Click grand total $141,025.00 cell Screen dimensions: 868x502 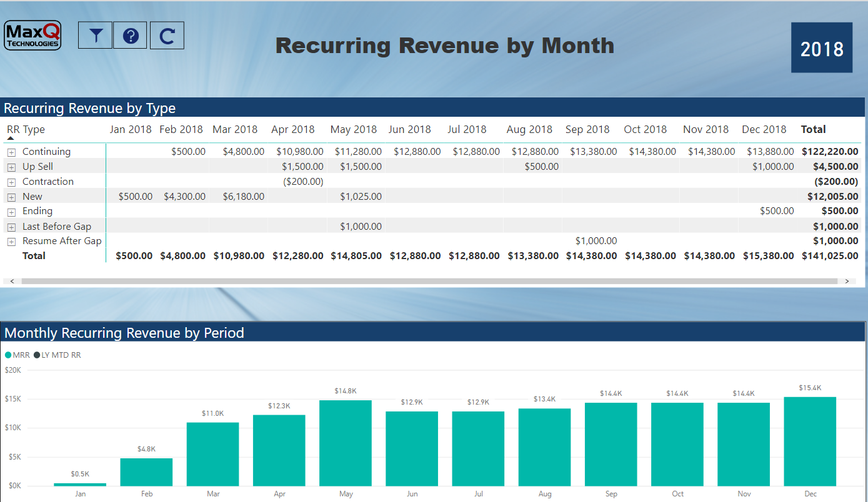pyautogui.click(x=829, y=256)
